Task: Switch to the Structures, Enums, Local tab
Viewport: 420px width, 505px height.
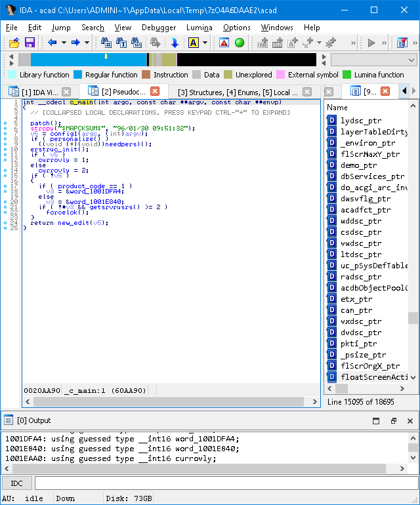Action: [238, 92]
